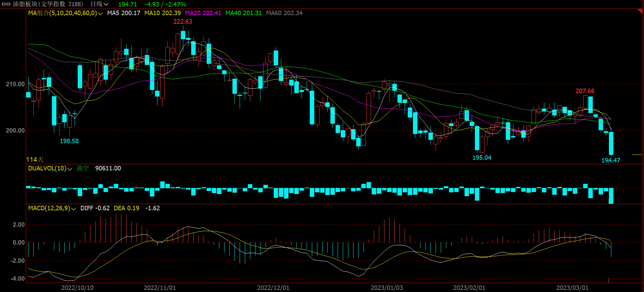Click the red corner marker at top right
The image size is (644, 292).
pyautogui.click(x=641, y=11)
